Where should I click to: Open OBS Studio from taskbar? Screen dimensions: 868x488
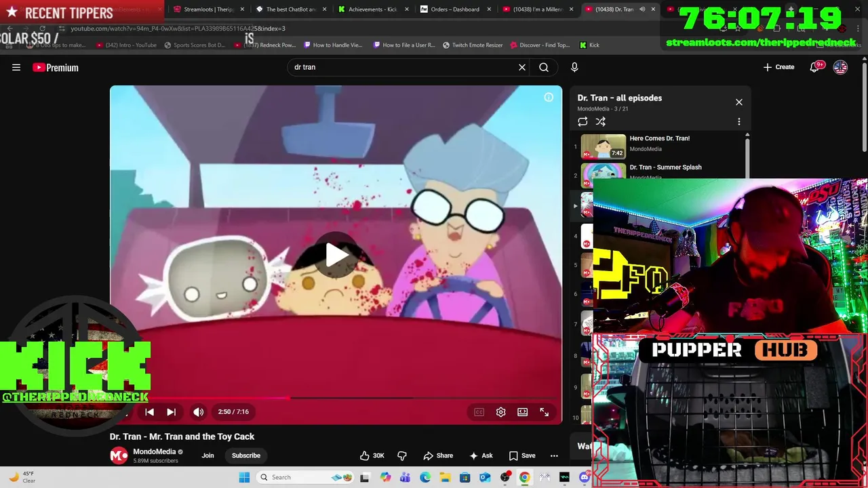505,477
